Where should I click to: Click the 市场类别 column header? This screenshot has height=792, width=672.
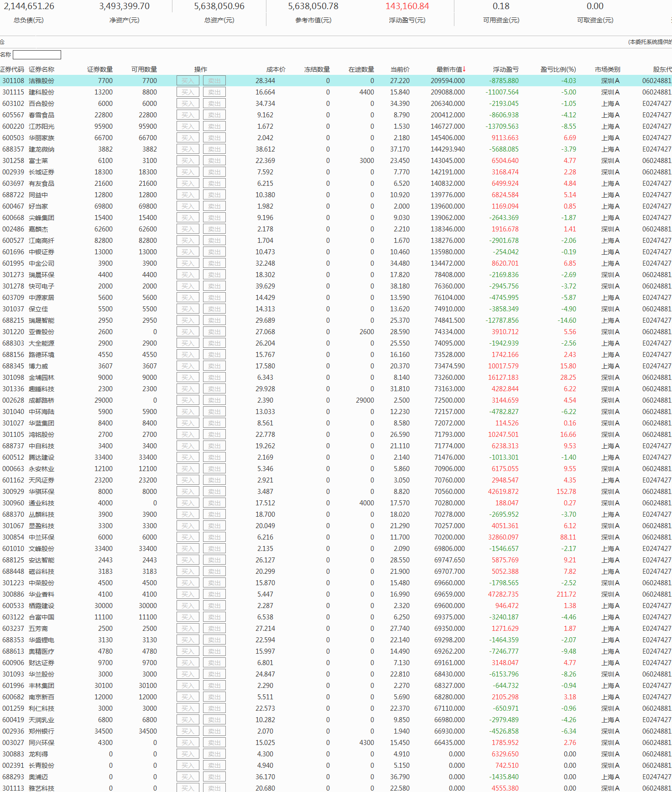point(607,69)
